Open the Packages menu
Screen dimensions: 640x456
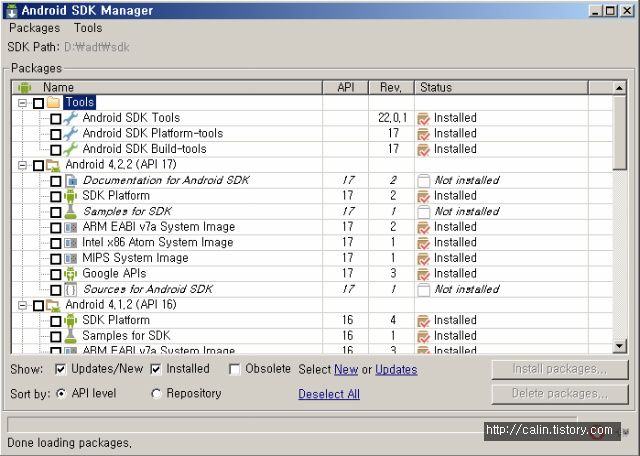(34, 28)
